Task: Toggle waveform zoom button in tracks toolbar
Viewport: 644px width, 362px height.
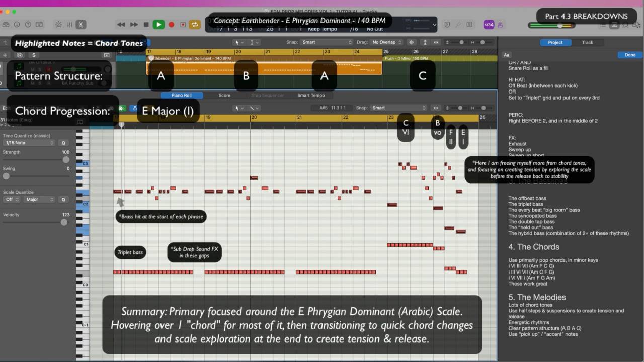Action: [412, 42]
